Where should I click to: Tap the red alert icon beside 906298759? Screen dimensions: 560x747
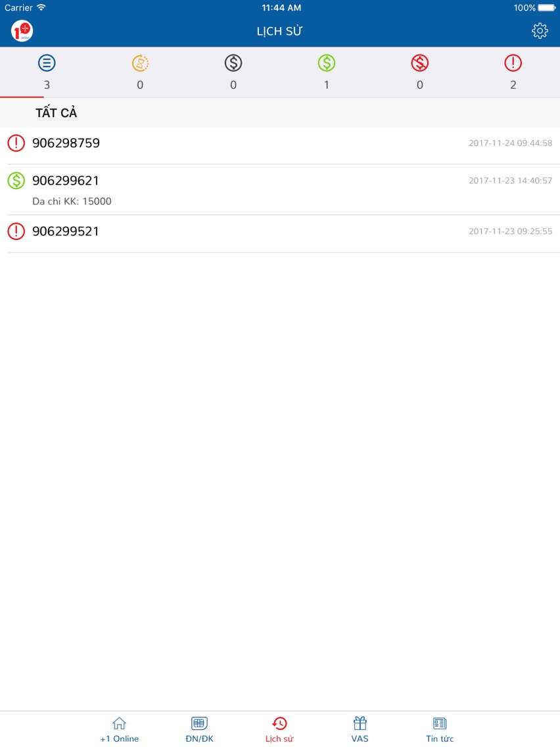pyautogui.click(x=16, y=143)
